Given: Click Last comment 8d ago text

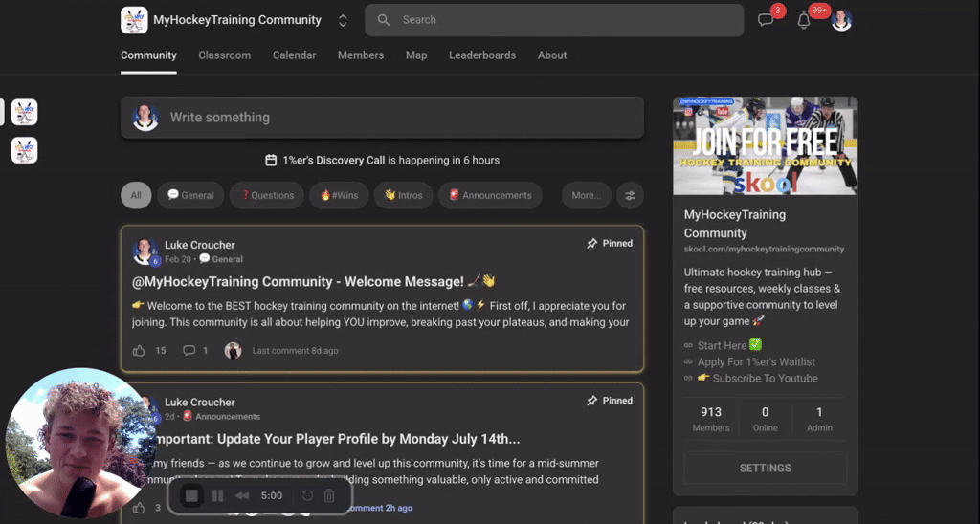Looking at the screenshot, I should click(x=295, y=351).
